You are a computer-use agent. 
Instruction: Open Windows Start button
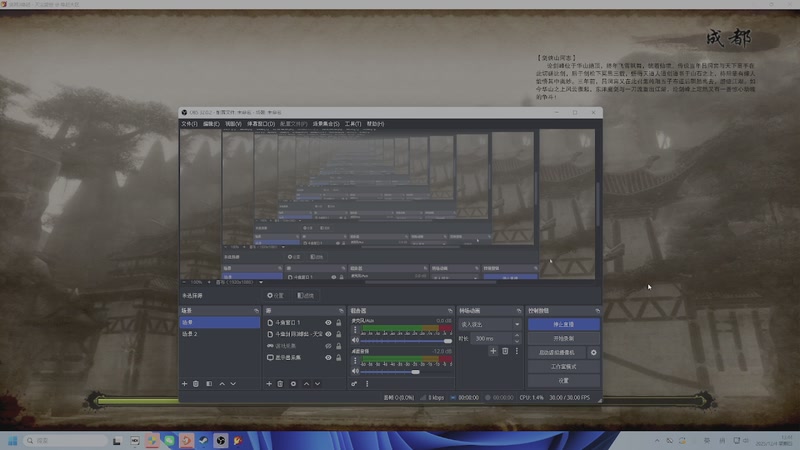click(x=13, y=441)
